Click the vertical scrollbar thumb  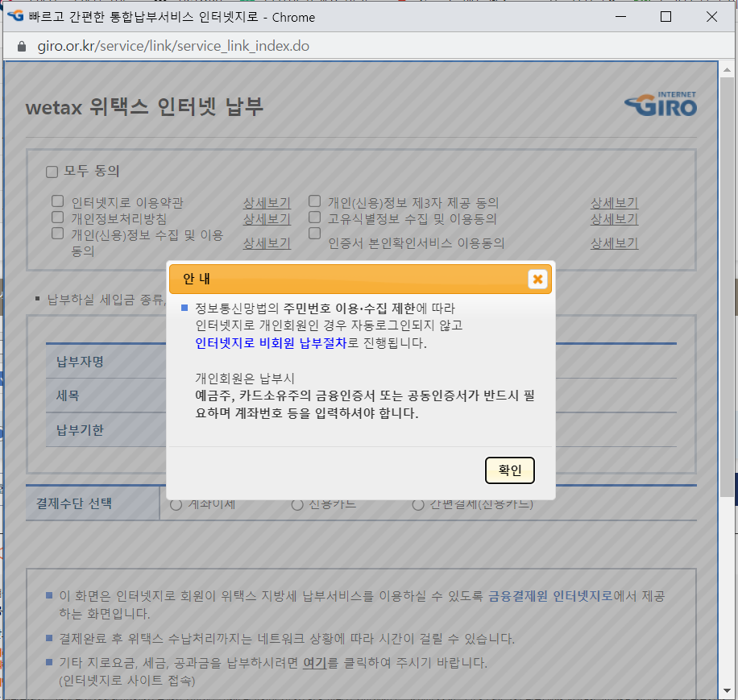[x=727, y=287]
